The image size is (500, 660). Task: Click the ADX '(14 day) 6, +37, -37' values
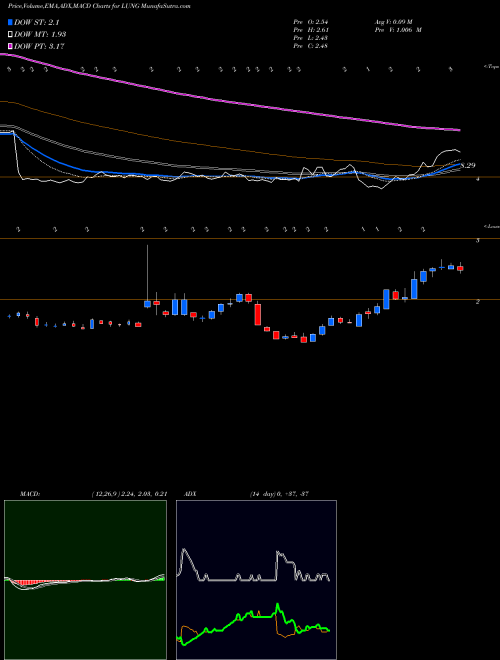click(x=279, y=493)
